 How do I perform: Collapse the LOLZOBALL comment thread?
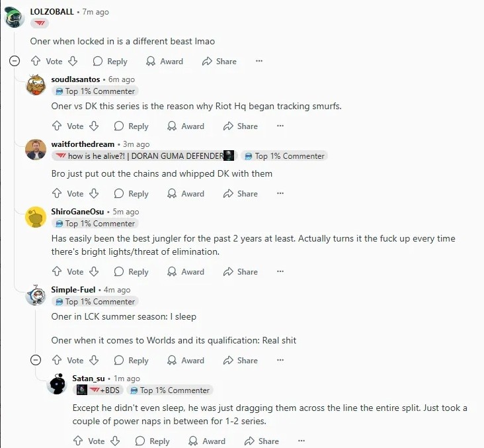coord(15,61)
